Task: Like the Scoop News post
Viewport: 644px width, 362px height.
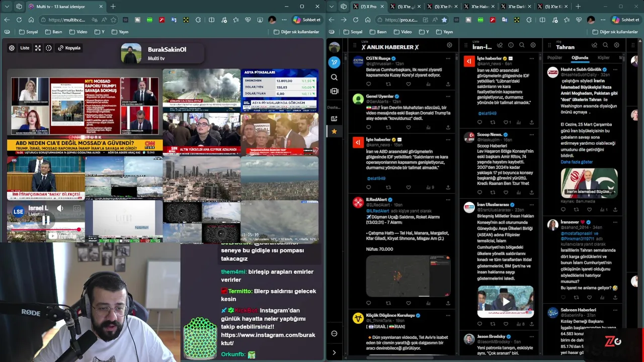Action: (x=506, y=193)
